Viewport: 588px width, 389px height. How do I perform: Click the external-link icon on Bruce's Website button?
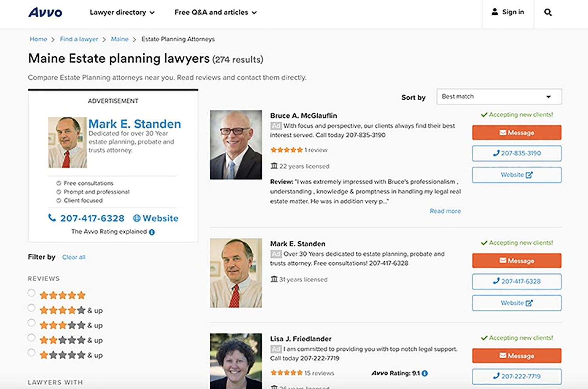click(x=529, y=175)
